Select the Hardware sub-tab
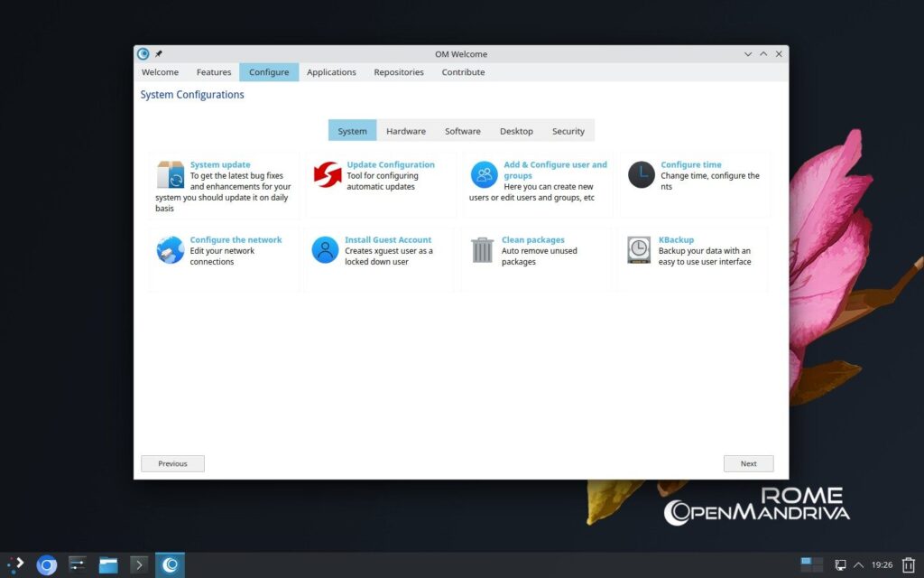924x578 pixels. (406, 131)
